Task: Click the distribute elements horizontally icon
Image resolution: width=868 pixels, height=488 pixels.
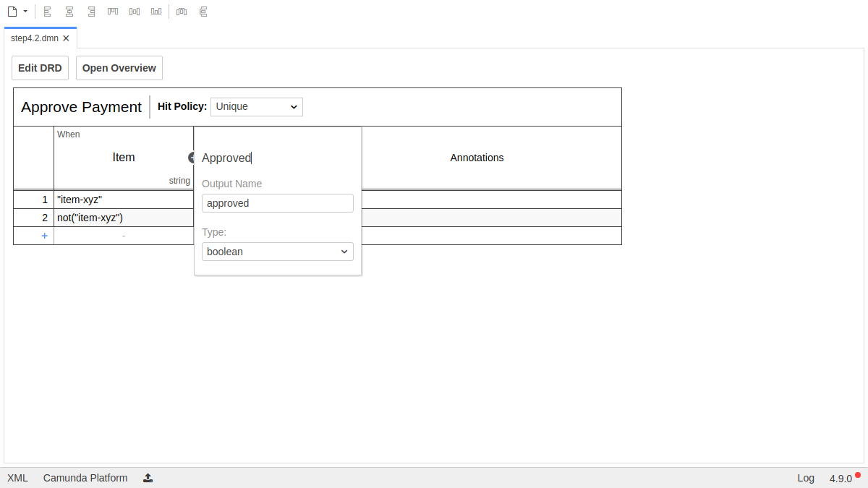Action: click(x=182, y=12)
